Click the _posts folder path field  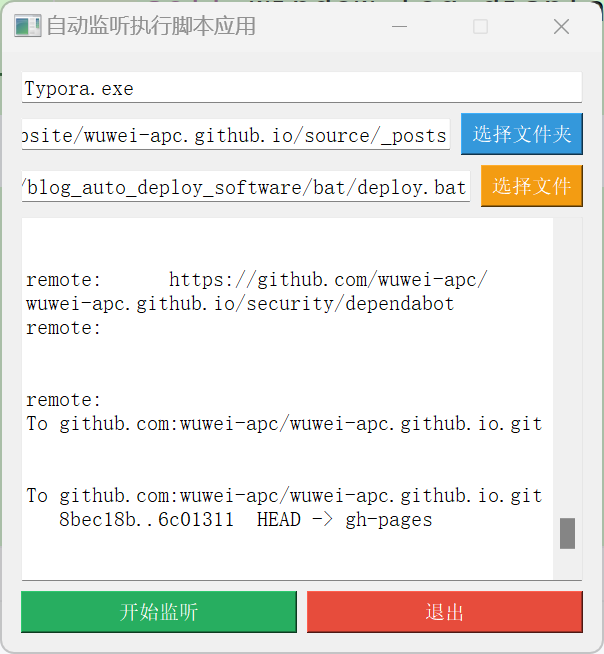235,135
